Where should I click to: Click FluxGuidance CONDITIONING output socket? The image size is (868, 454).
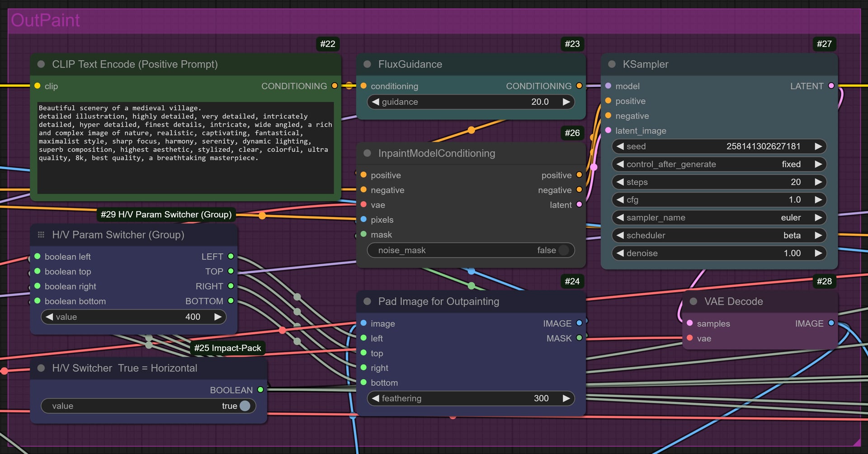(579, 86)
